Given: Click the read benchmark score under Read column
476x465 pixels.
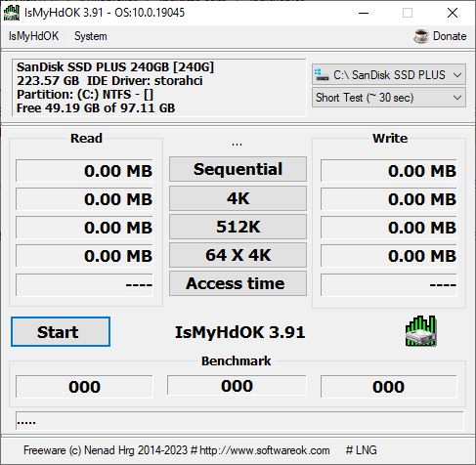Looking at the screenshot, I should [x=84, y=387].
